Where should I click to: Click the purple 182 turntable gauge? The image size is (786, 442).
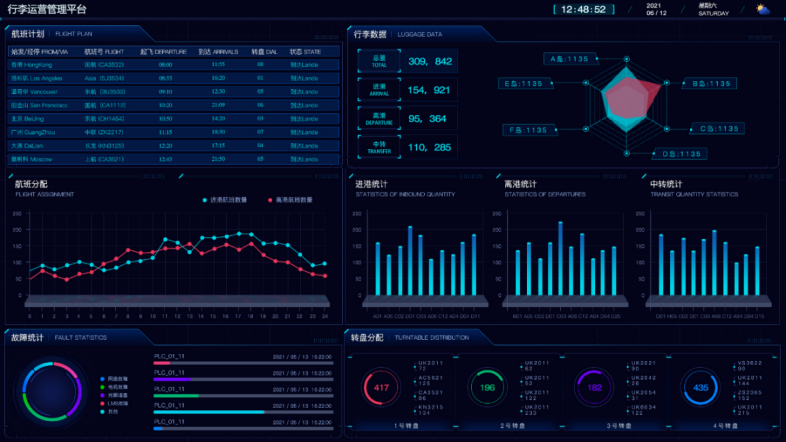pos(594,387)
